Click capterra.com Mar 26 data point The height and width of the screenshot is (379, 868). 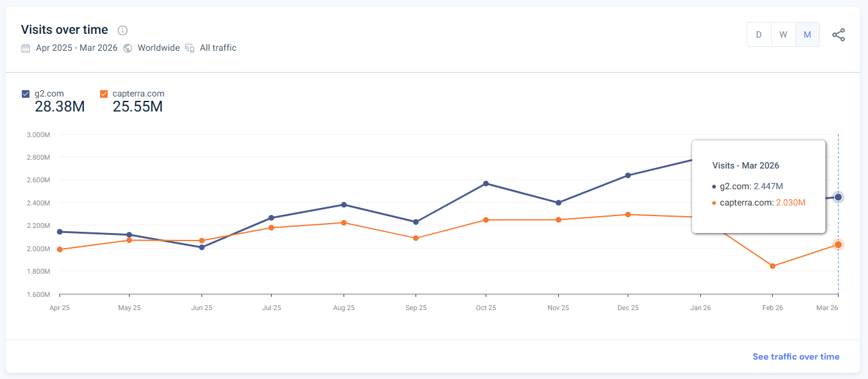click(838, 245)
